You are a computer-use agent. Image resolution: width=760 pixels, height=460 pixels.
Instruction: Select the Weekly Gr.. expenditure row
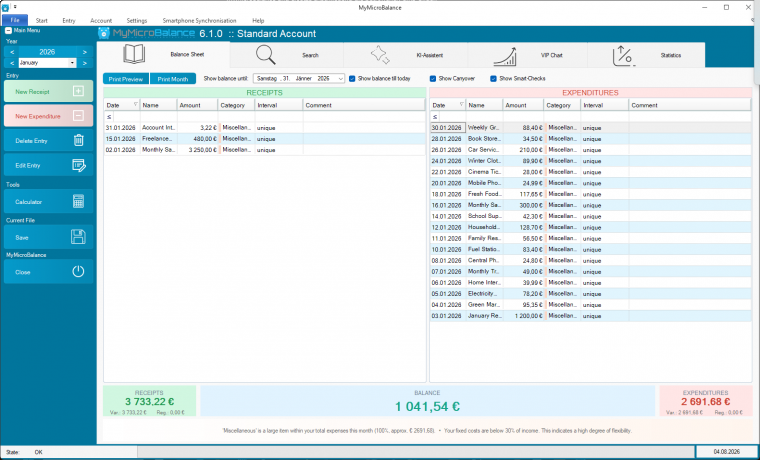(x=590, y=127)
